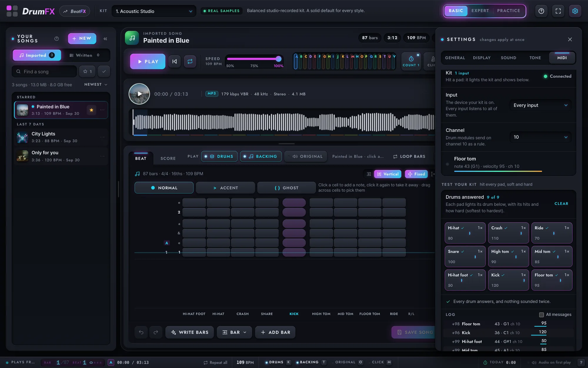Open the Input dropdown set to Every input

(540, 105)
